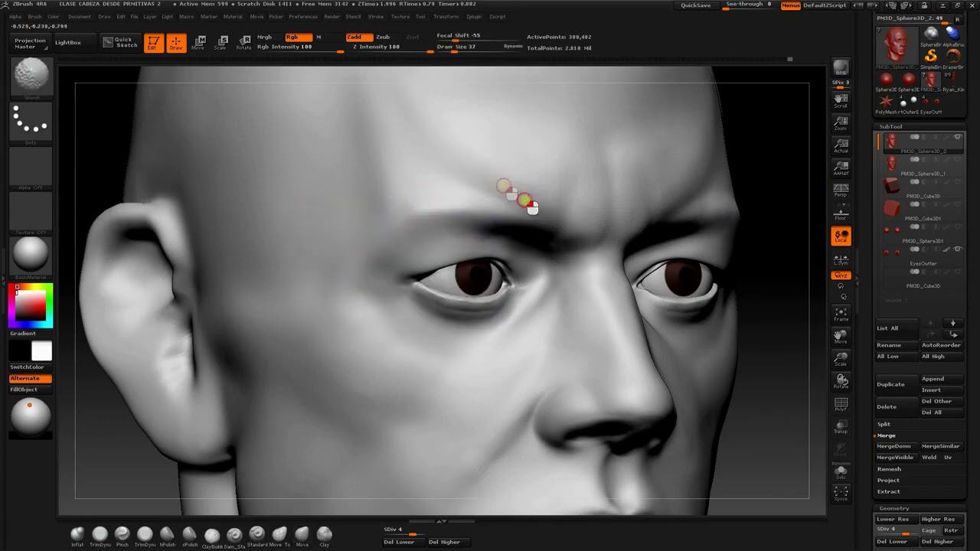The image size is (980, 551).
Task: Expand the Remesh section
Action: click(889, 469)
